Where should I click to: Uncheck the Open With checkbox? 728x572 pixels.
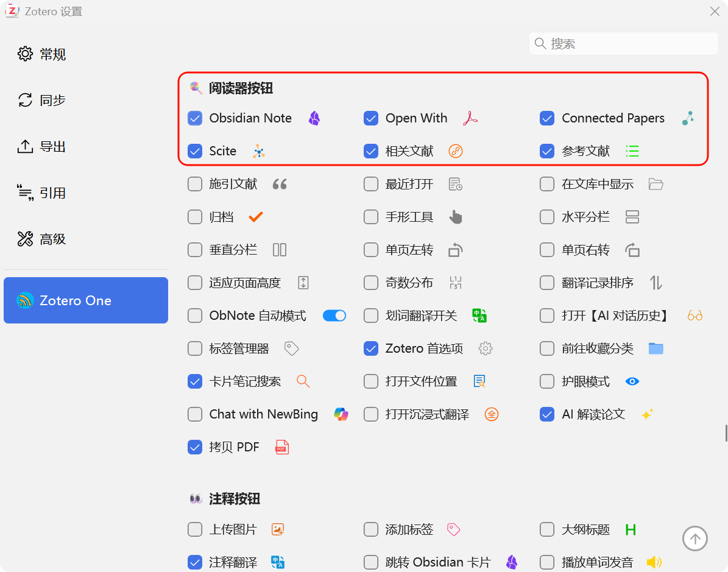pyautogui.click(x=371, y=118)
